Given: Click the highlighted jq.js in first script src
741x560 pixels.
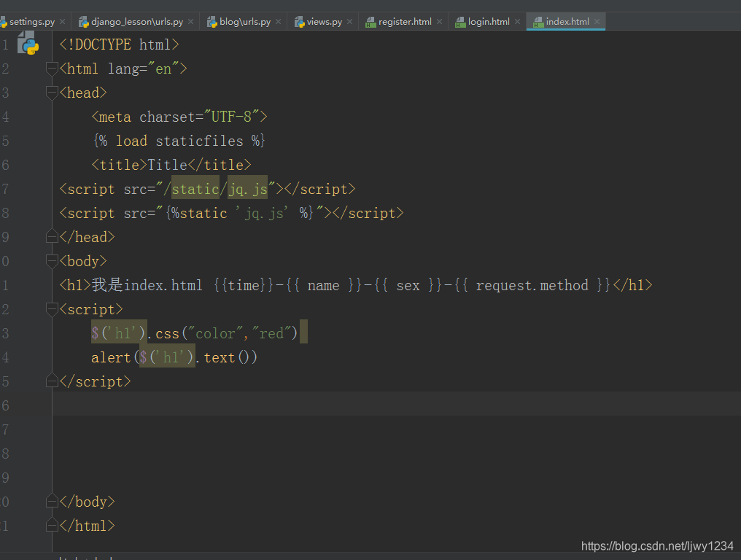Looking at the screenshot, I should 248,189.
